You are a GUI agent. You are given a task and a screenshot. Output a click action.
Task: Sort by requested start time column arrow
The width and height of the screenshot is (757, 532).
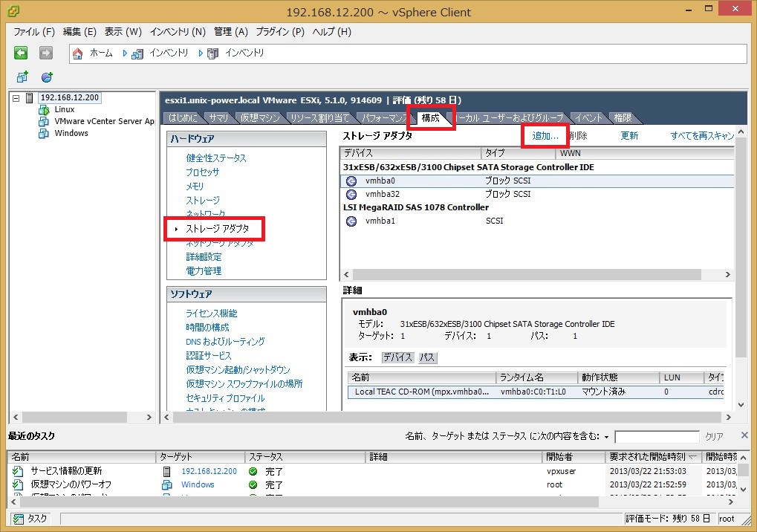pos(692,457)
